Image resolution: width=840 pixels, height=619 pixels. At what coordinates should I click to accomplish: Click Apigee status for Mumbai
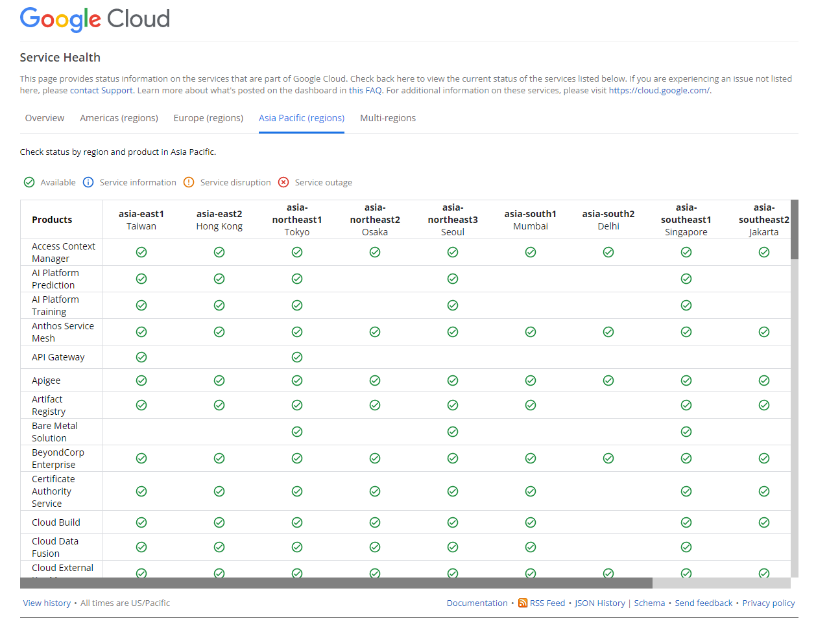pos(531,380)
